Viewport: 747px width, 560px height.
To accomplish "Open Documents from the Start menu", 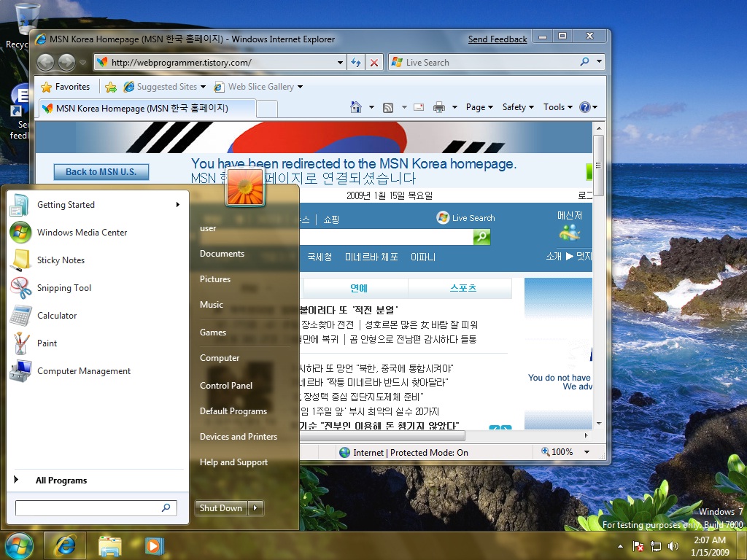I will point(222,254).
